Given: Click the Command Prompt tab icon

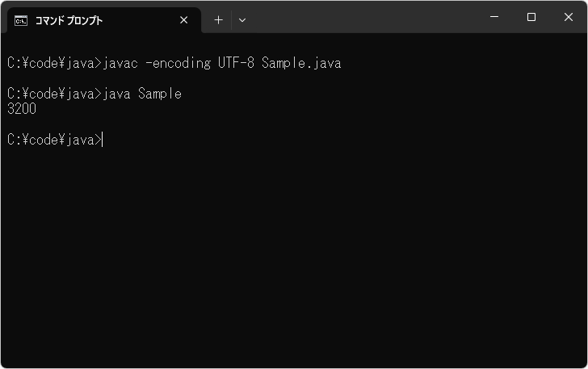Looking at the screenshot, I should coord(21,20).
